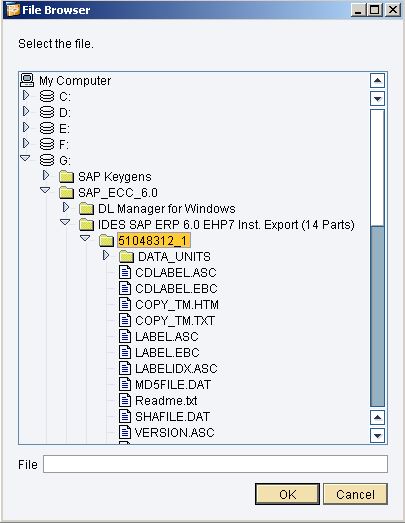The width and height of the screenshot is (405, 523).
Task: Click the CDLABEL.ASC file icon
Action: pos(125,273)
